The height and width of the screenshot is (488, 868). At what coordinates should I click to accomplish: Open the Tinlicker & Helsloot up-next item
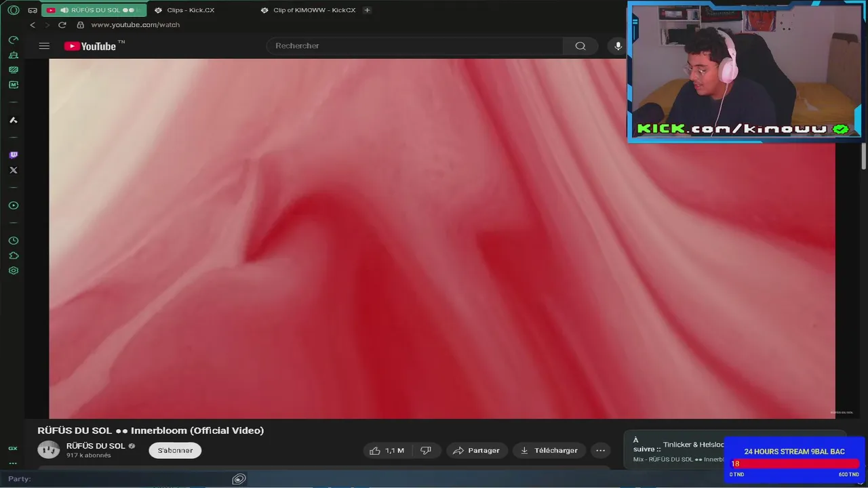(694, 445)
